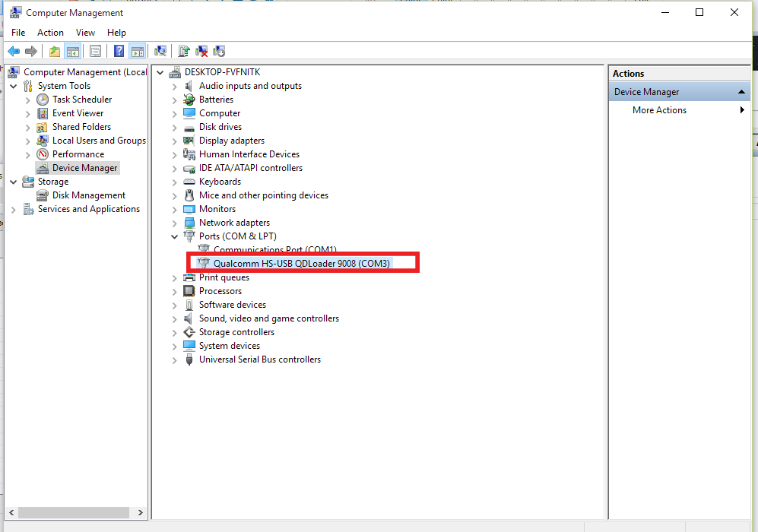Open the View menu
758x532 pixels.
pos(85,33)
